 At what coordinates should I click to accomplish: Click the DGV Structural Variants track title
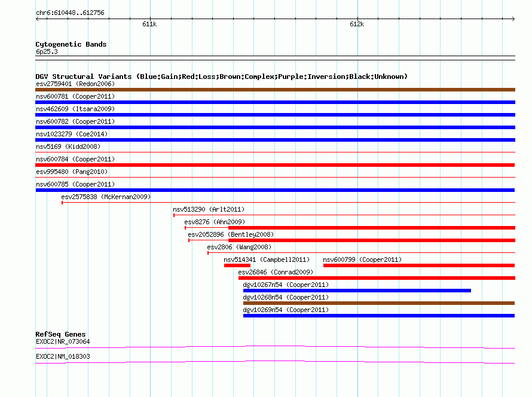(x=221, y=77)
